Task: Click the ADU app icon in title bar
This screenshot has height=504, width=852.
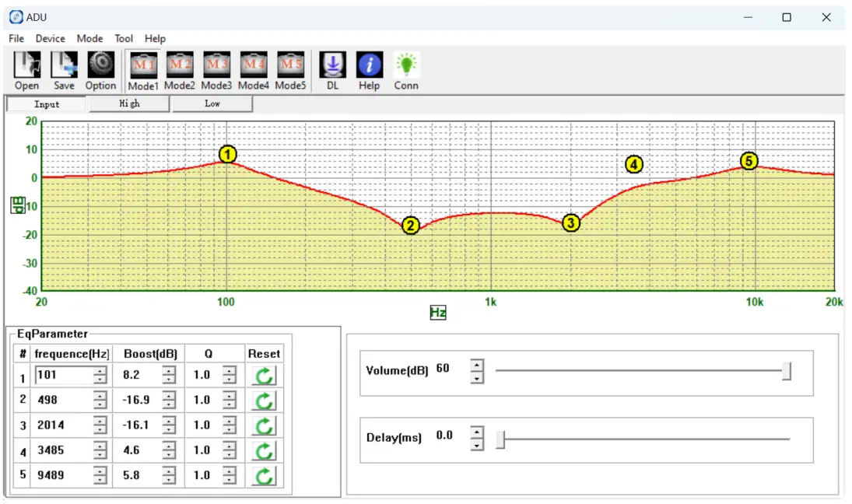Action: [x=16, y=17]
